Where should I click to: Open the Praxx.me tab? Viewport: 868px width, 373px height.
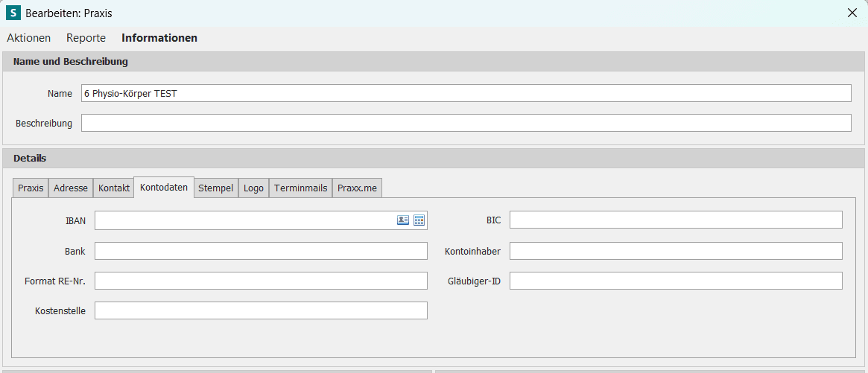point(357,188)
